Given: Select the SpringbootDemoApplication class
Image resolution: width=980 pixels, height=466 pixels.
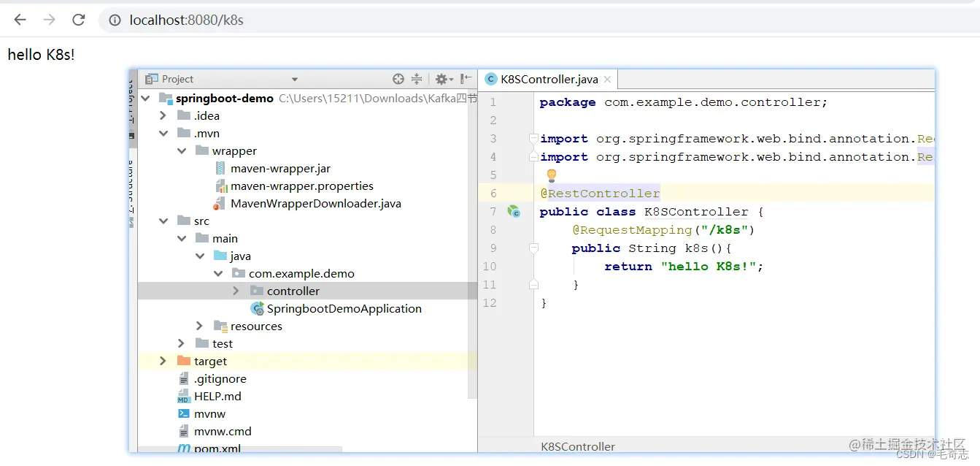Looking at the screenshot, I should pyautogui.click(x=344, y=308).
